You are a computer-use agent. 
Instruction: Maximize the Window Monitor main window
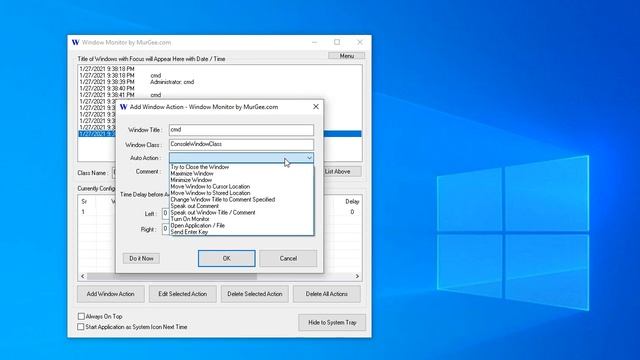click(x=337, y=42)
